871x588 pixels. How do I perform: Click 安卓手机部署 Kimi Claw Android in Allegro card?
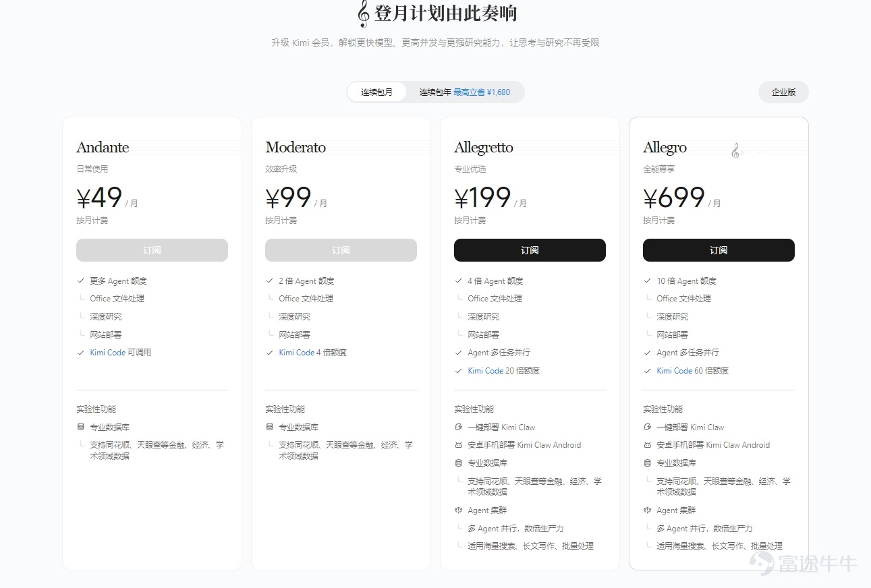(713, 445)
